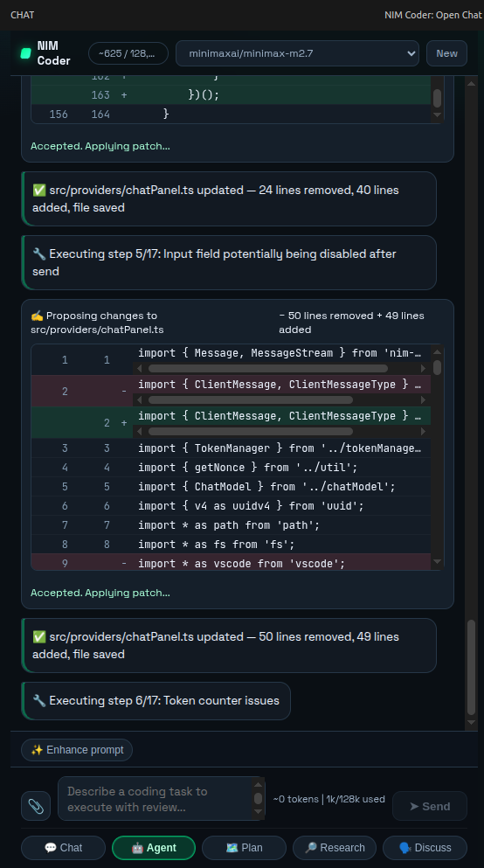Focus the coding task description input
Image resolution: width=484 pixels, height=868 pixels.
click(156, 799)
